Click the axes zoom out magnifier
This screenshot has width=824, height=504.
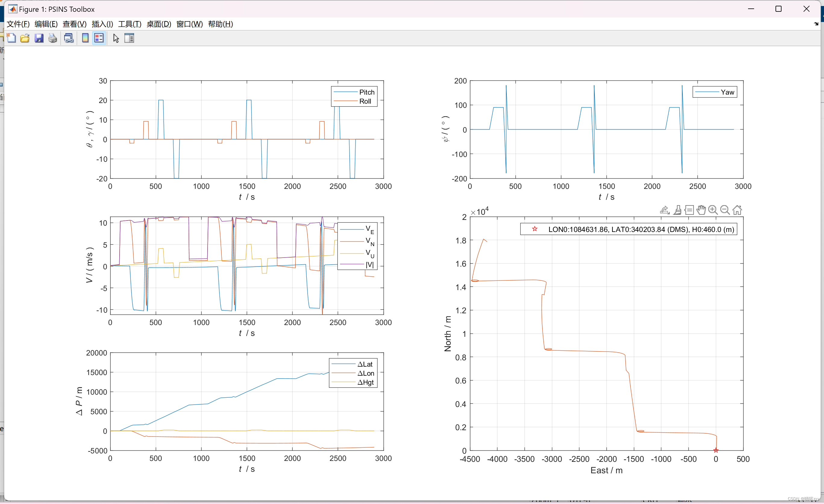[x=725, y=210]
